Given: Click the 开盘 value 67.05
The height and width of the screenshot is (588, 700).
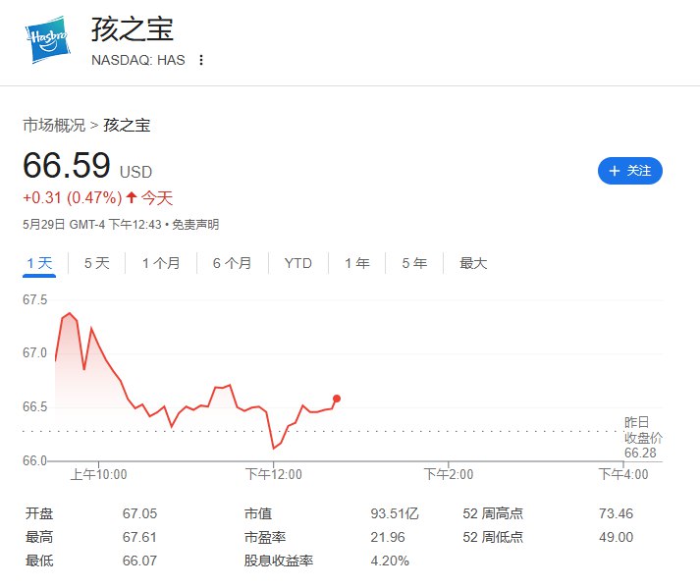Looking at the screenshot, I should pyautogui.click(x=139, y=513).
